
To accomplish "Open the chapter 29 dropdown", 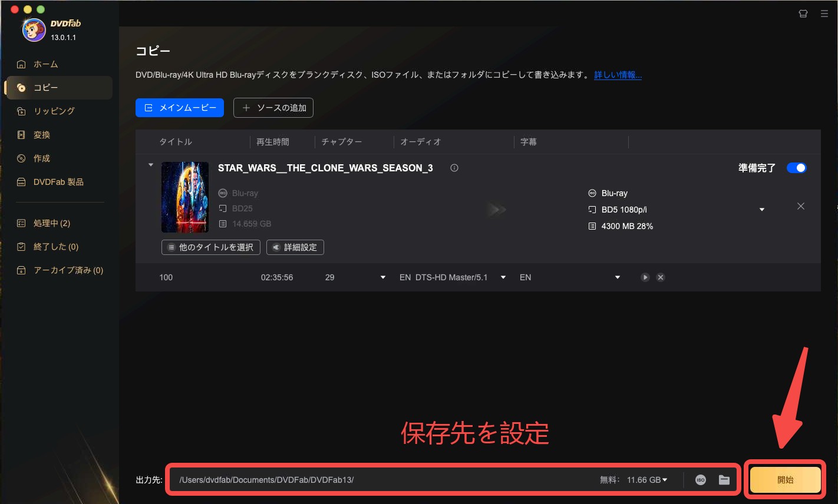I will 383,277.
